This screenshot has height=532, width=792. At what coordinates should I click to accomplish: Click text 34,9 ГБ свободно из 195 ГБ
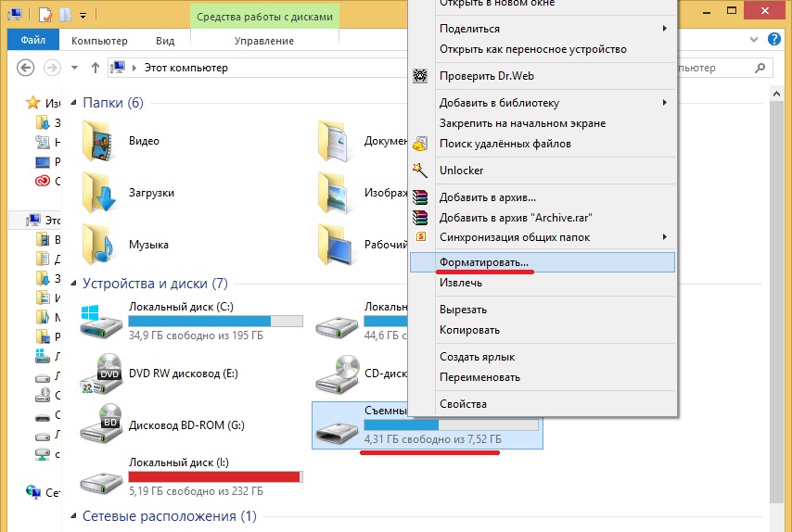[x=196, y=336]
